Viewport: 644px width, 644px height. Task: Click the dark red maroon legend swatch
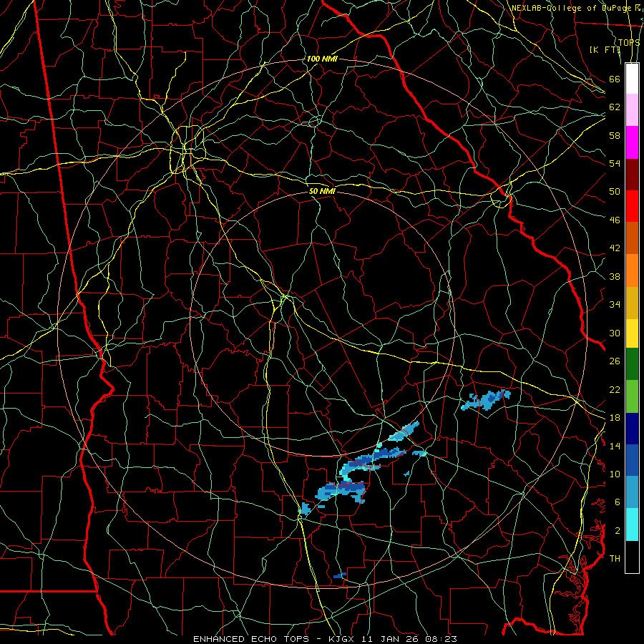632,174
